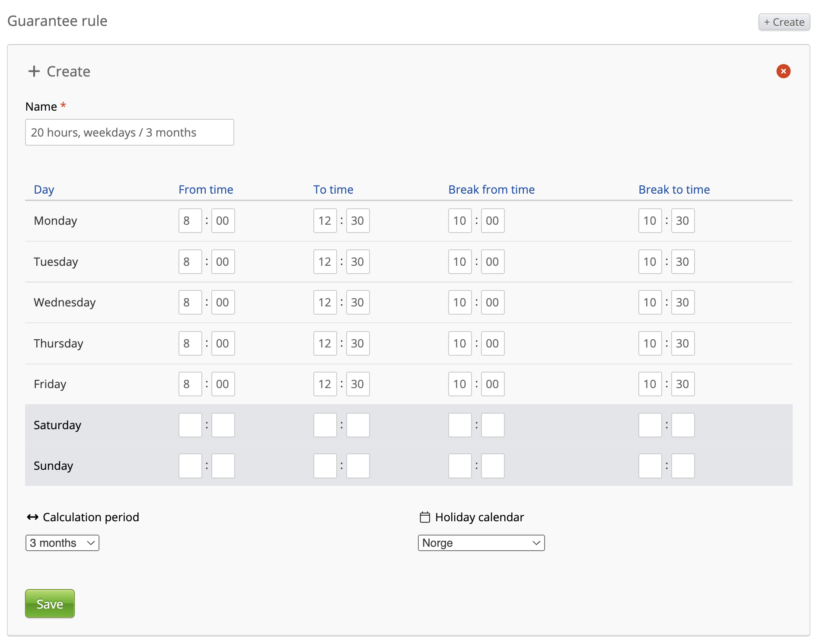Sort by the Day column header
Screen dimensions: 816x644
44,190
